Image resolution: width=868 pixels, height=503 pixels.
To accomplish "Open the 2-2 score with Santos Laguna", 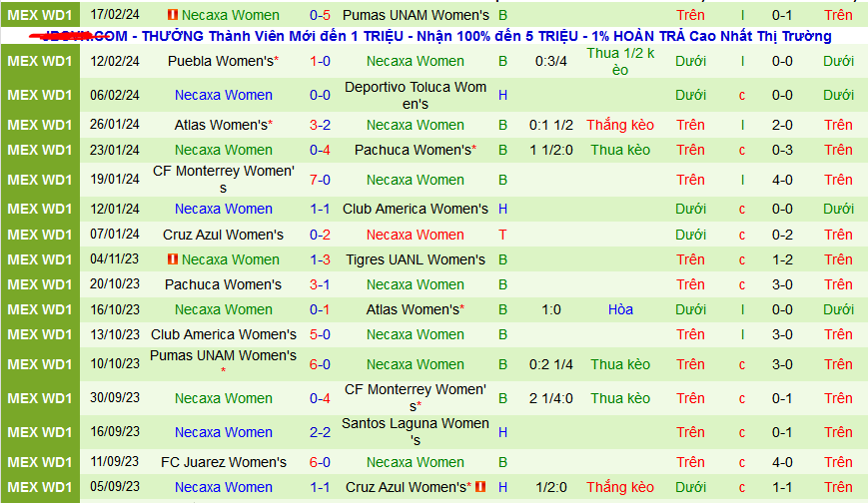I will tap(320, 432).
